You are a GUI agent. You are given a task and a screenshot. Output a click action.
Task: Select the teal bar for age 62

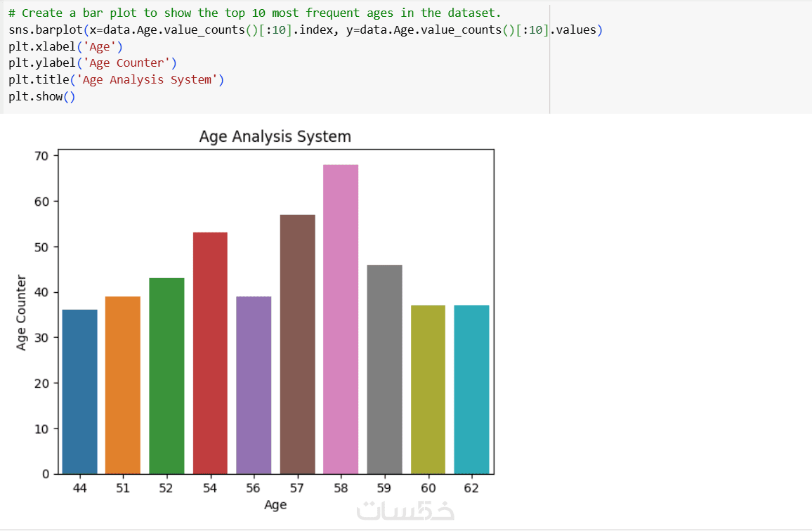(471, 389)
